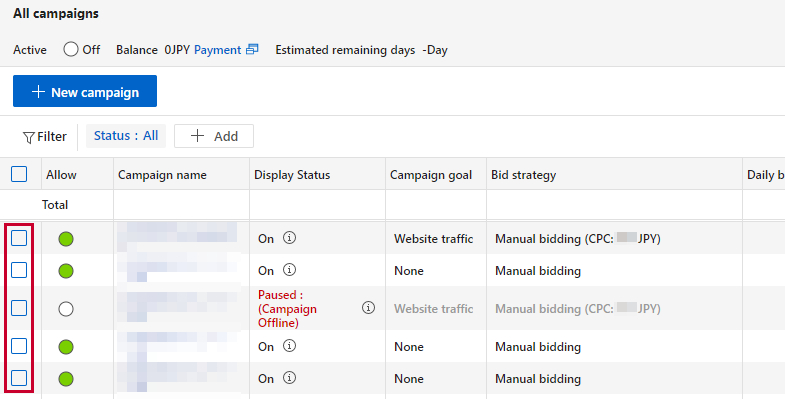This screenshot has width=785, height=399.
Task: Tick checkbox of the paused campaign row
Action: [19, 308]
